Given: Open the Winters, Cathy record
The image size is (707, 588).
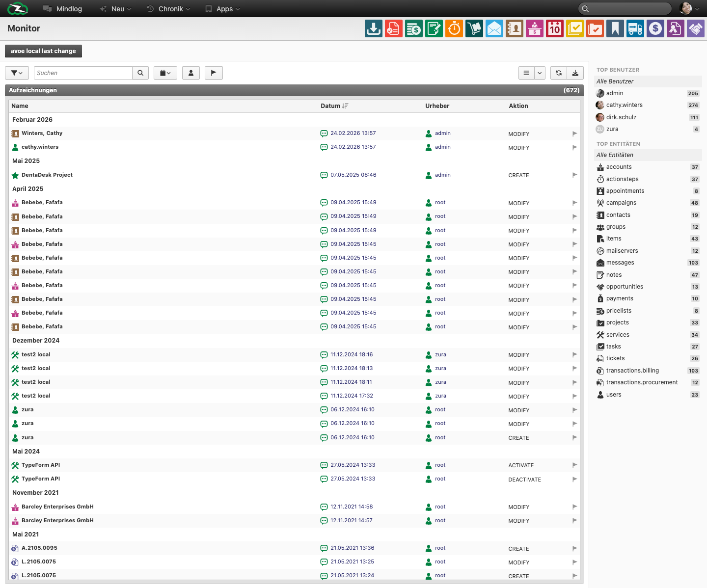Looking at the screenshot, I should tap(42, 133).
